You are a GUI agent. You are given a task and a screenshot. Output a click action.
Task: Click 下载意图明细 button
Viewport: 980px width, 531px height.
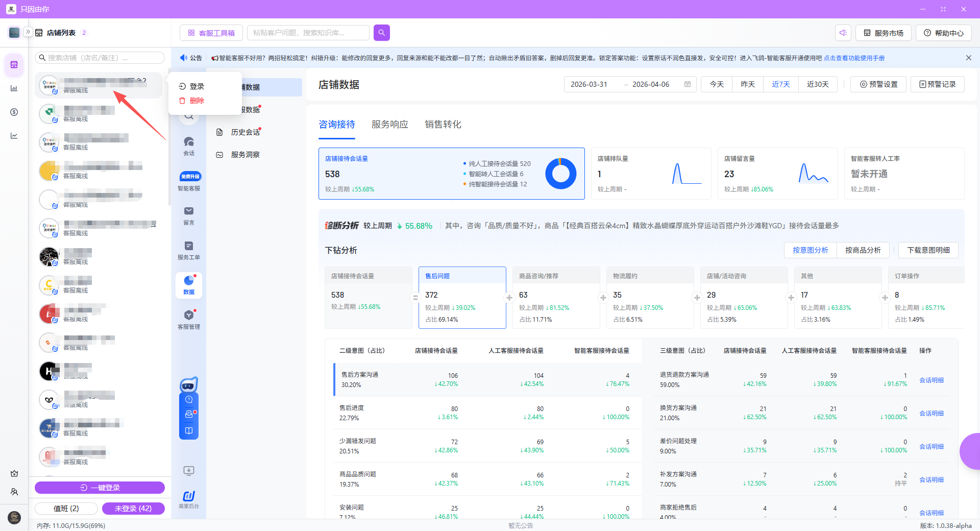(x=928, y=250)
